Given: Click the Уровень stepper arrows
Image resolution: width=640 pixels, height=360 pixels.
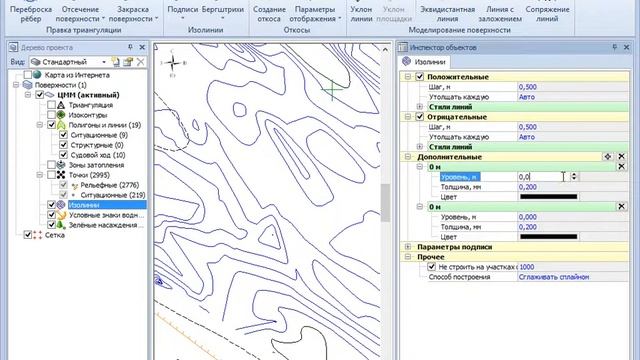Looking at the screenshot, I should pyautogui.click(x=574, y=176).
